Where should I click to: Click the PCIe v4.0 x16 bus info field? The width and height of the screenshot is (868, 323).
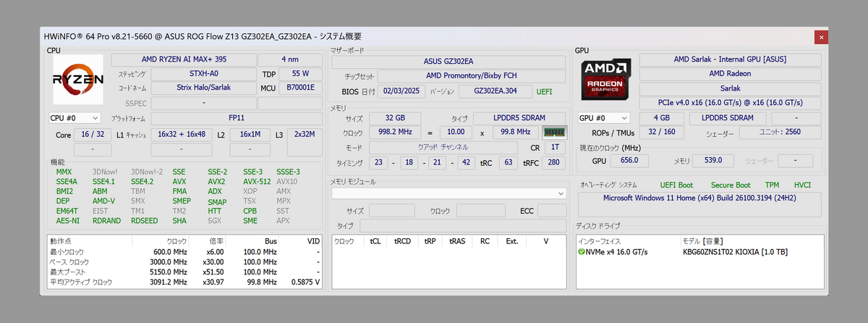pyautogui.click(x=730, y=102)
